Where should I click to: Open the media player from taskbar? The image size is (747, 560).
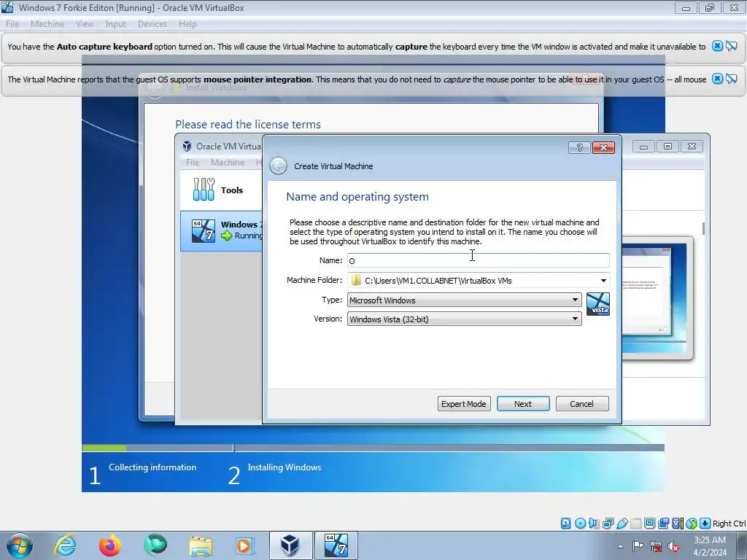(x=245, y=545)
